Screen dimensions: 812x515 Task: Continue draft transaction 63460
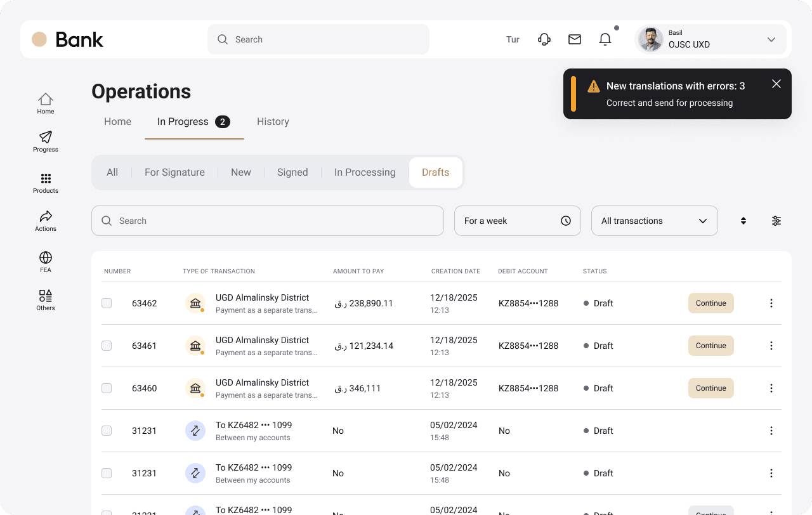711,388
